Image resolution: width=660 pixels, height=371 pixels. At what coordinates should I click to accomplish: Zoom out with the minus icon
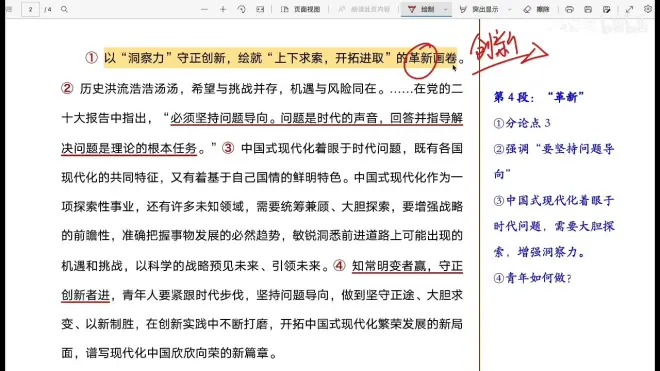(204, 9)
